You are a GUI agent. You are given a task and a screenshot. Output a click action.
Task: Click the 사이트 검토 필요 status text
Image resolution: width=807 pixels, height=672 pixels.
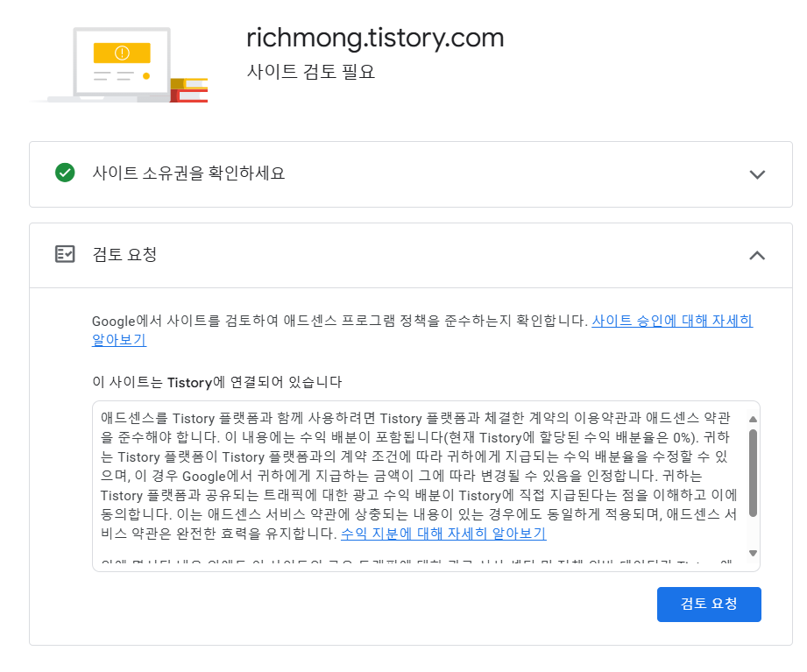311,72
